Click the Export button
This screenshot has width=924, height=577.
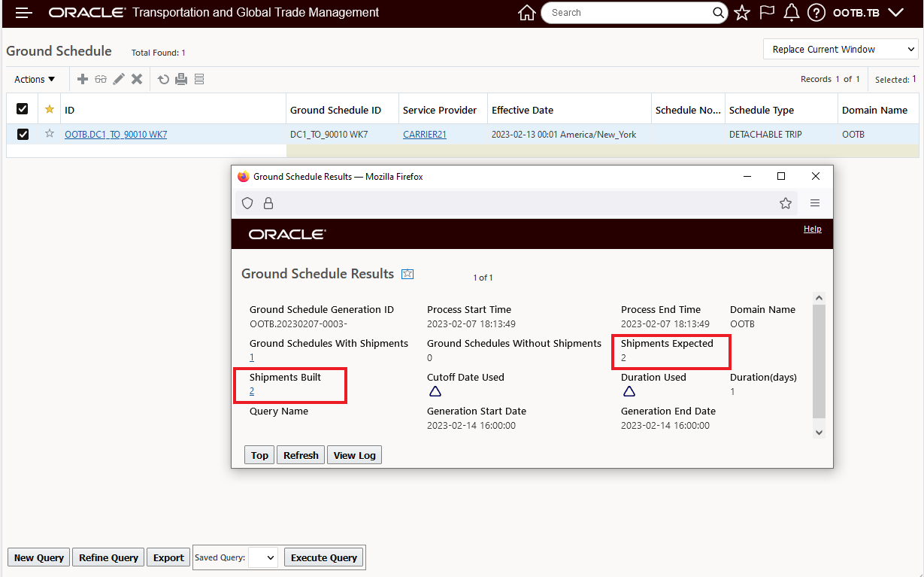click(x=168, y=557)
